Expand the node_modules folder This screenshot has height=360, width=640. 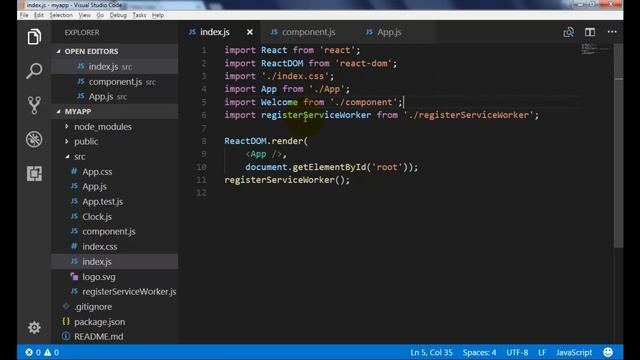(x=115, y=127)
